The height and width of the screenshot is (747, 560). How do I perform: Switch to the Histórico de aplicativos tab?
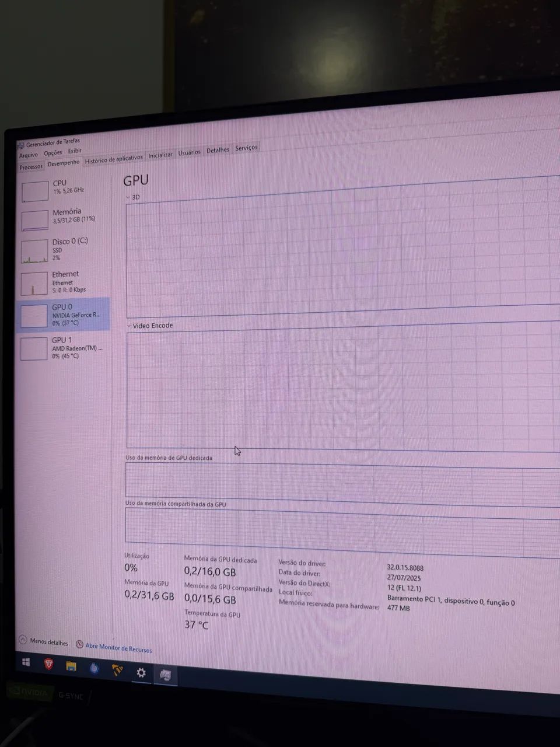[114, 159]
